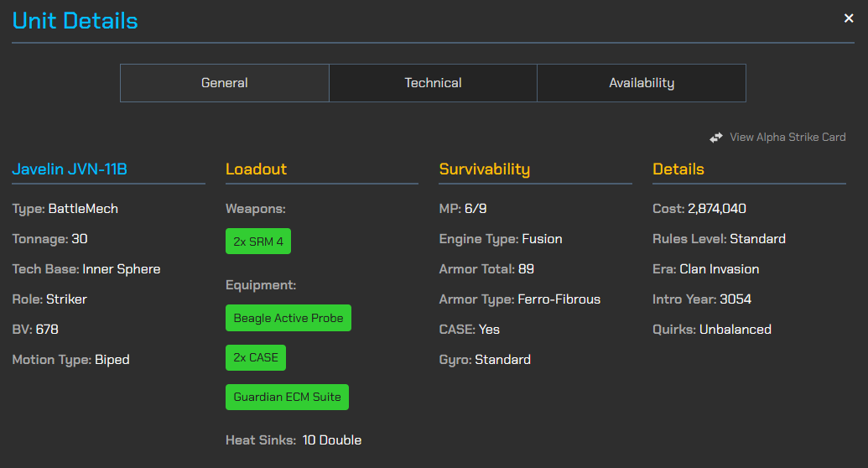Click the Unit Details title
The image size is (868, 468).
tap(75, 21)
